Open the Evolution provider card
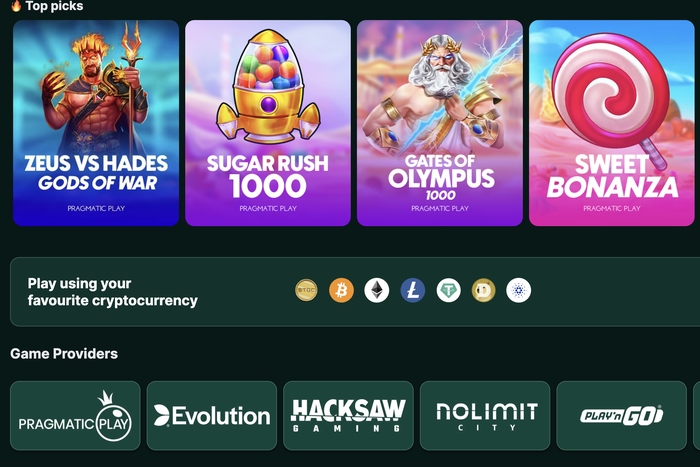The height and width of the screenshot is (467, 700). click(x=212, y=416)
